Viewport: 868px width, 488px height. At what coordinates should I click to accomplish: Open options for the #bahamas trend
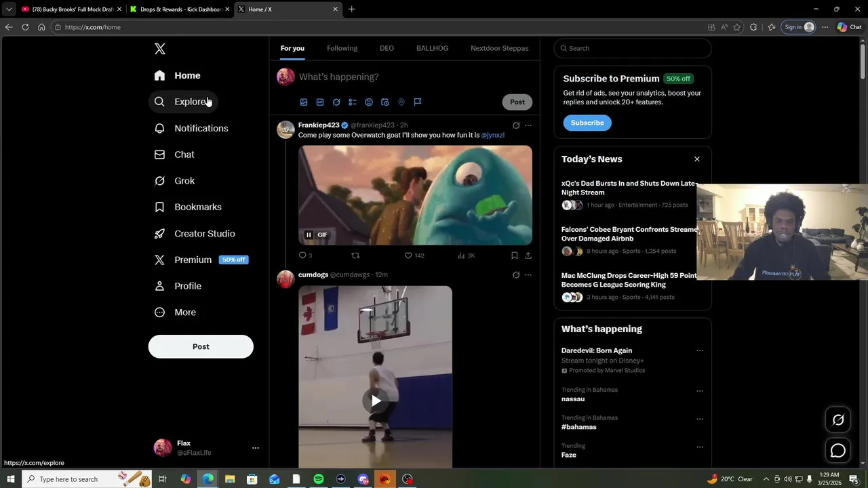coord(700,419)
